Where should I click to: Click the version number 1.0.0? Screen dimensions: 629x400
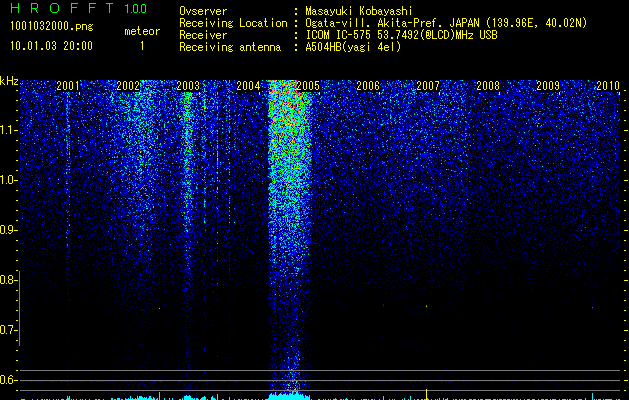click(136, 9)
